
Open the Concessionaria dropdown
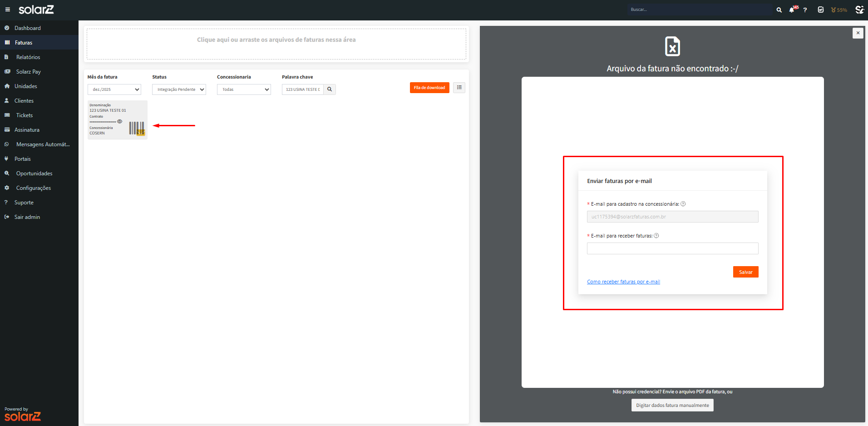tap(244, 89)
